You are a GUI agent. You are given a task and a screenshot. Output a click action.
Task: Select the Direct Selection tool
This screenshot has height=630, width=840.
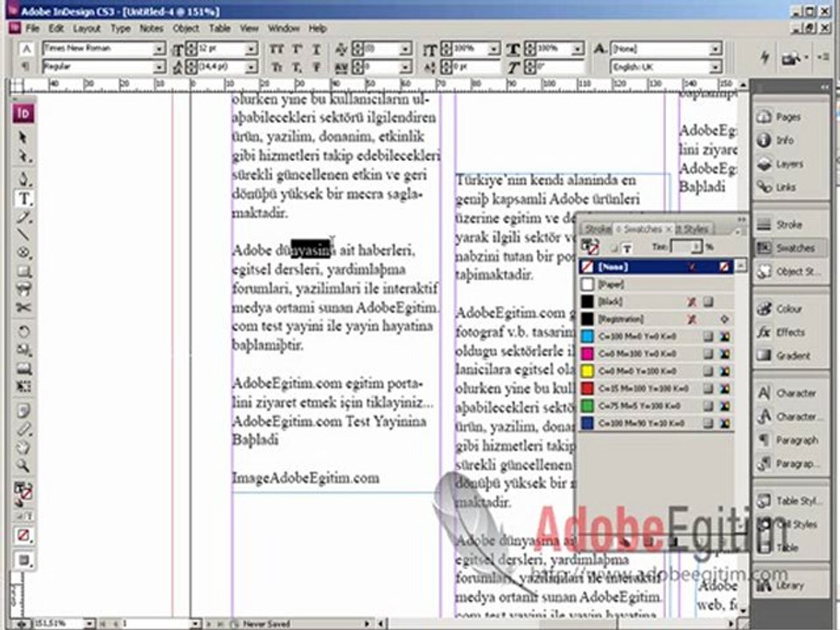point(23,157)
